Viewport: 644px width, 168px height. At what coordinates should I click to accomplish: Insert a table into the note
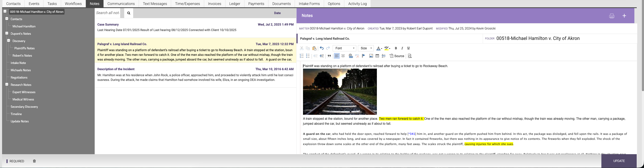377,56
